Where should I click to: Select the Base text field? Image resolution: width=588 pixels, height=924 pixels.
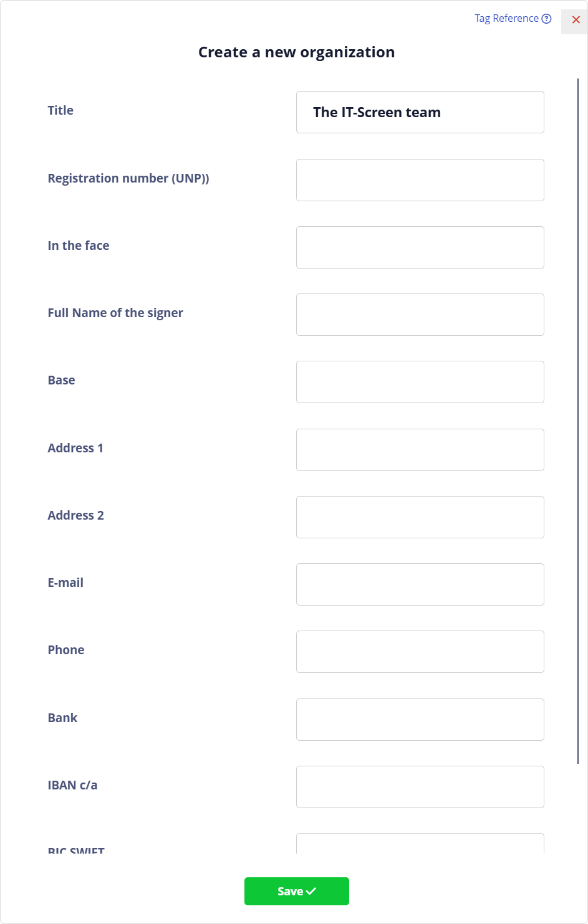coord(420,382)
